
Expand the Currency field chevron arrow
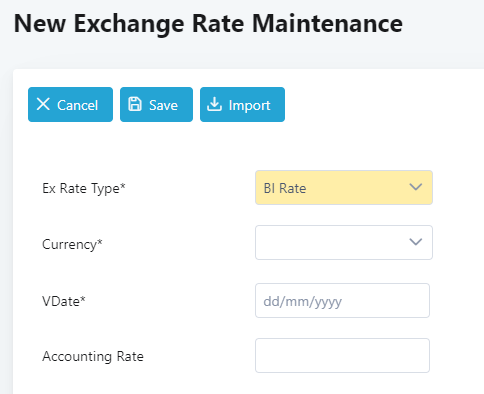tap(416, 242)
